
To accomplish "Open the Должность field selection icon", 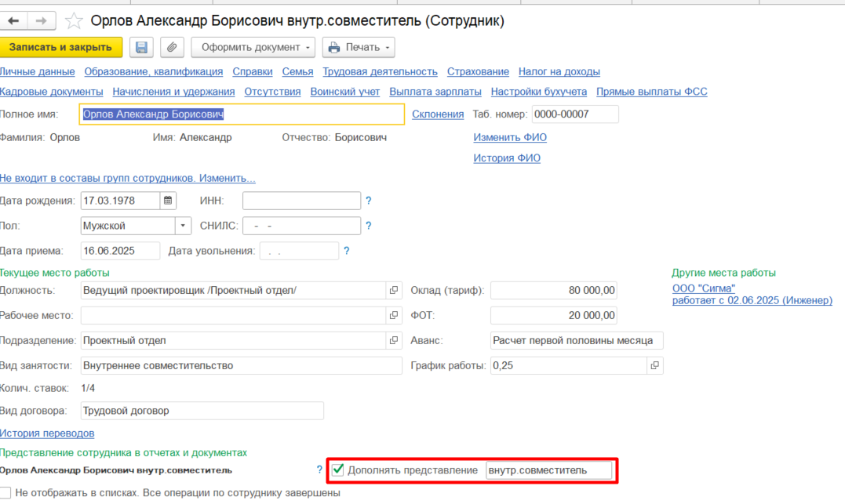I will pyautogui.click(x=394, y=290).
